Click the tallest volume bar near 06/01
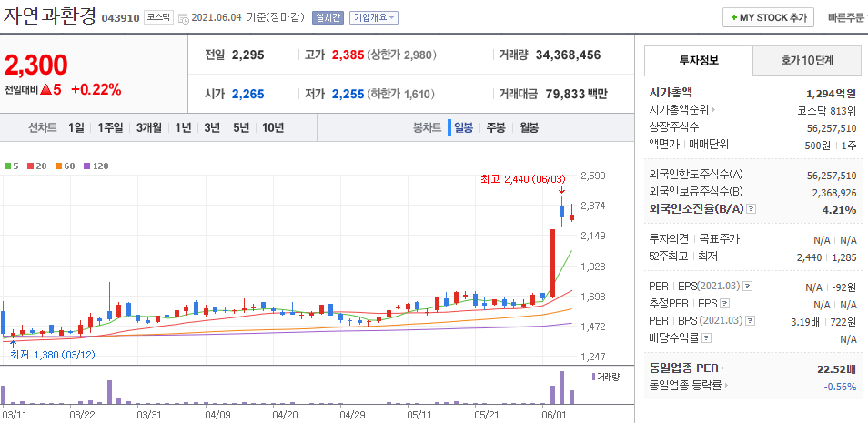The height and width of the screenshot is (423, 868). [x=562, y=388]
